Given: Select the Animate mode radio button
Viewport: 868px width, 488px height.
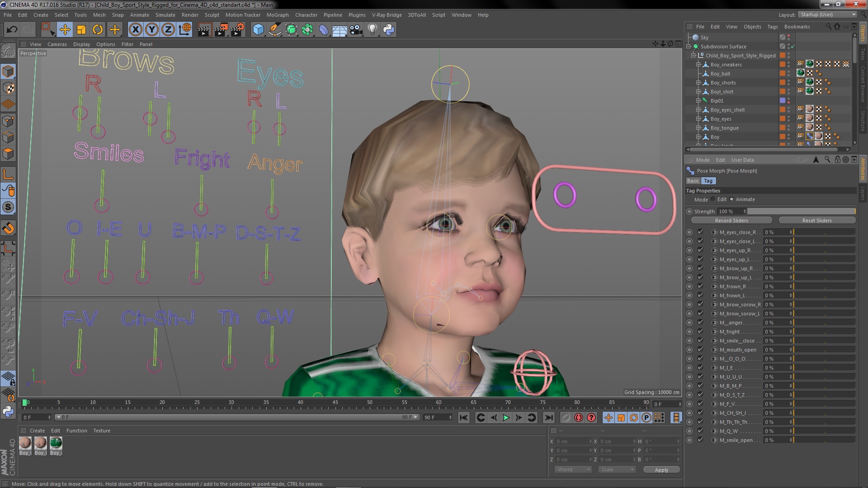Looking at the screenshot, I should pos(731,199).
